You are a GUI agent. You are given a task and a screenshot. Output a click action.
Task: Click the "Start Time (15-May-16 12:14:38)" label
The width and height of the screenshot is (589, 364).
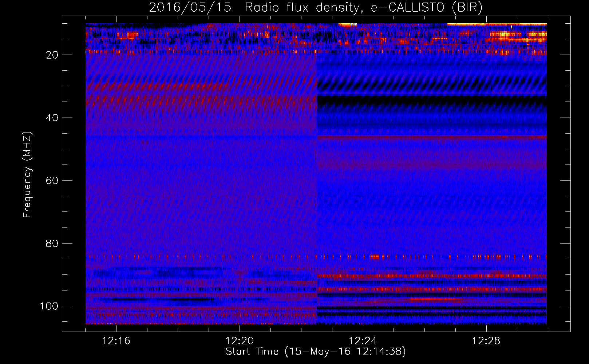tap(316, 352)
